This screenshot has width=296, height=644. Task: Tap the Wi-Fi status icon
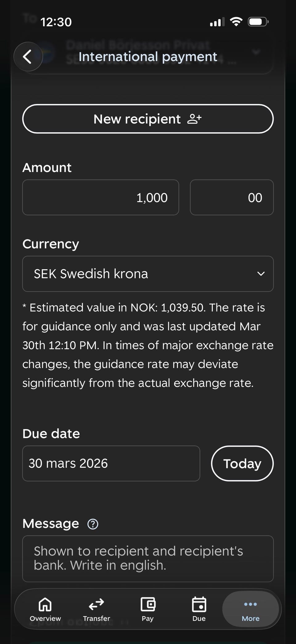(236, 22)
